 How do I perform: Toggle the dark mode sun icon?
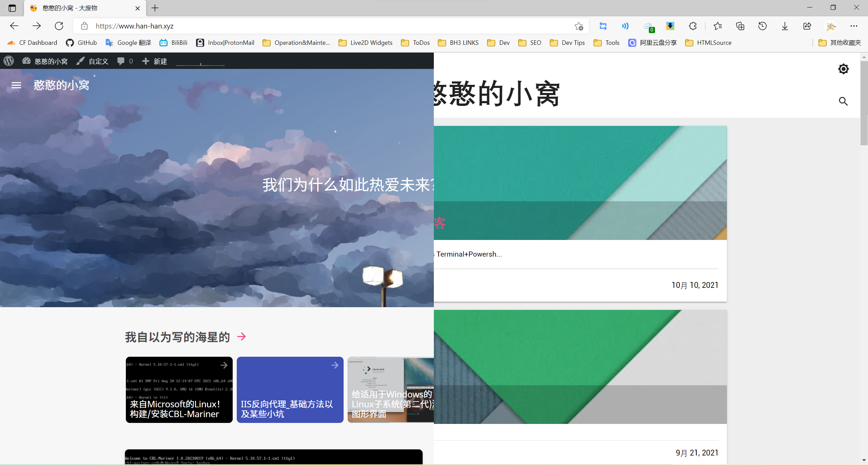(x=843, y=69)
